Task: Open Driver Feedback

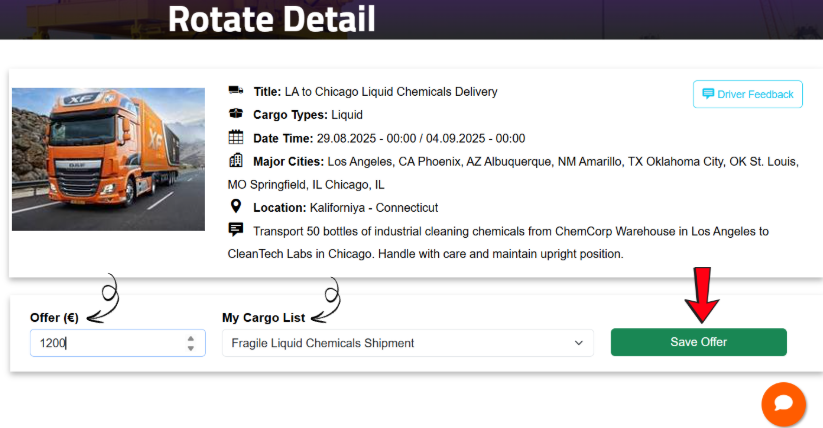Action: click(x=747, y=94)
